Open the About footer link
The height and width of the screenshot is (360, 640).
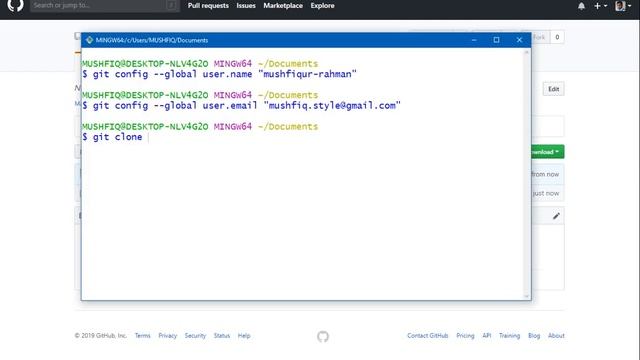pyautogui.click(x=556, y=336)
